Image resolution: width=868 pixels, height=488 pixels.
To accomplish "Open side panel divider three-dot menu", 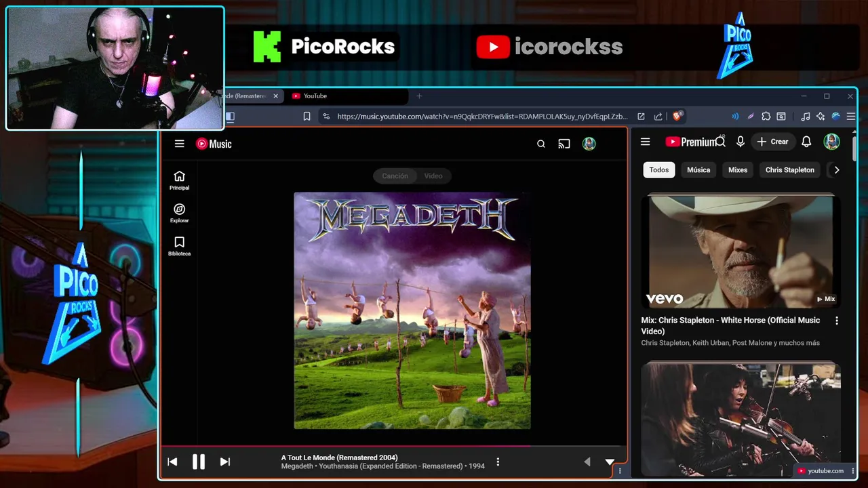I will tap(620, 470).
